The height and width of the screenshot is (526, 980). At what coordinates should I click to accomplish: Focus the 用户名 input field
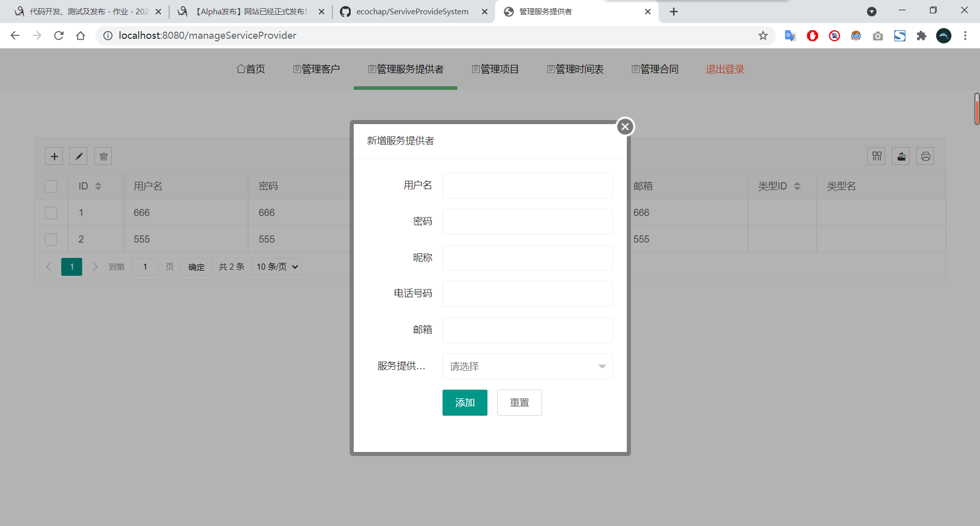point(527,185)
